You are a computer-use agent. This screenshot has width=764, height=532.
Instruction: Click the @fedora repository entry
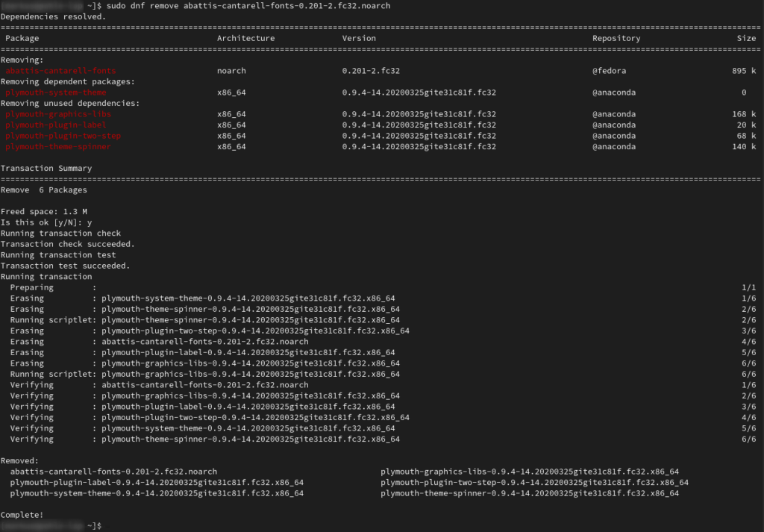610,71
